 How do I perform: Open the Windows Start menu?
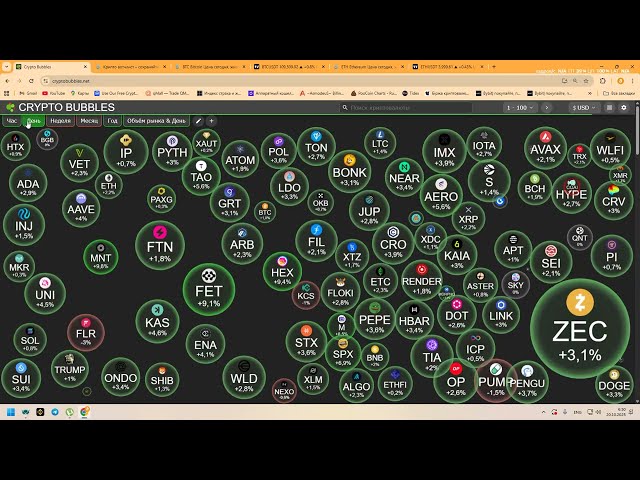[x=11, y=412]
